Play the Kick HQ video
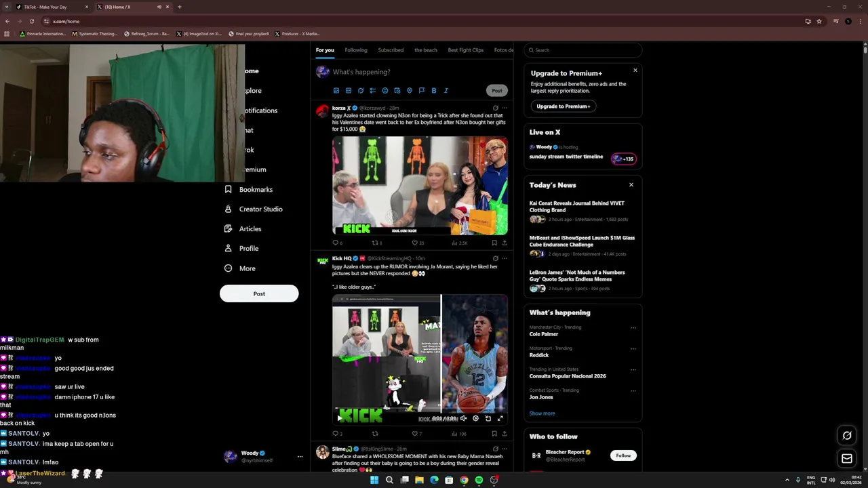 (340, 418)
